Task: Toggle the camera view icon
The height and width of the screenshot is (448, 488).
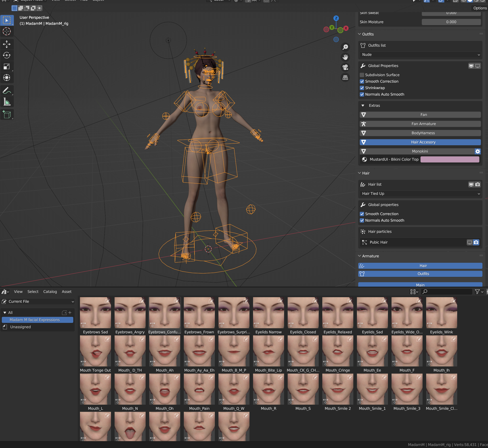Action: (345, 67)
